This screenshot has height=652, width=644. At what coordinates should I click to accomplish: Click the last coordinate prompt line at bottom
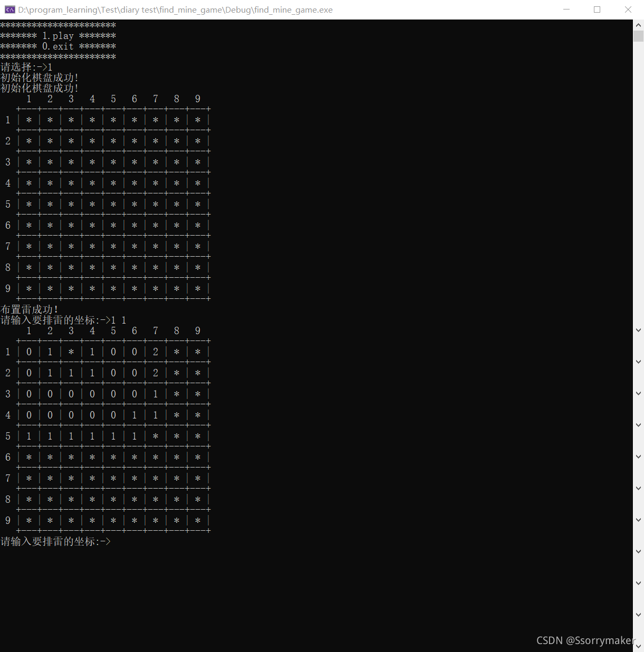pos(55,541)
